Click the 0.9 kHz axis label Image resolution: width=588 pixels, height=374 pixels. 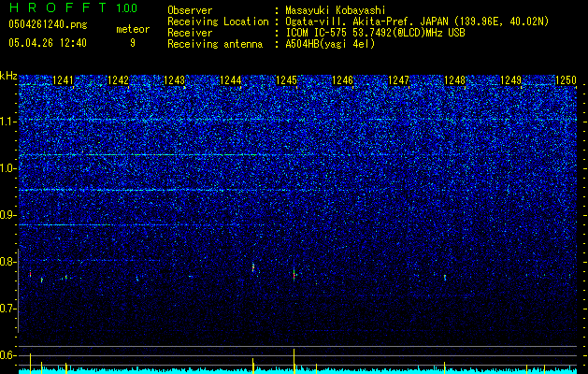coord(7,215)
